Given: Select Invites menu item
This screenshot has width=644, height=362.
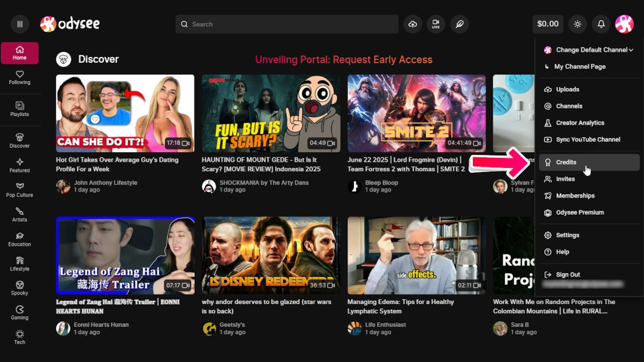Looking at the screenshot, I should [589, 179].
